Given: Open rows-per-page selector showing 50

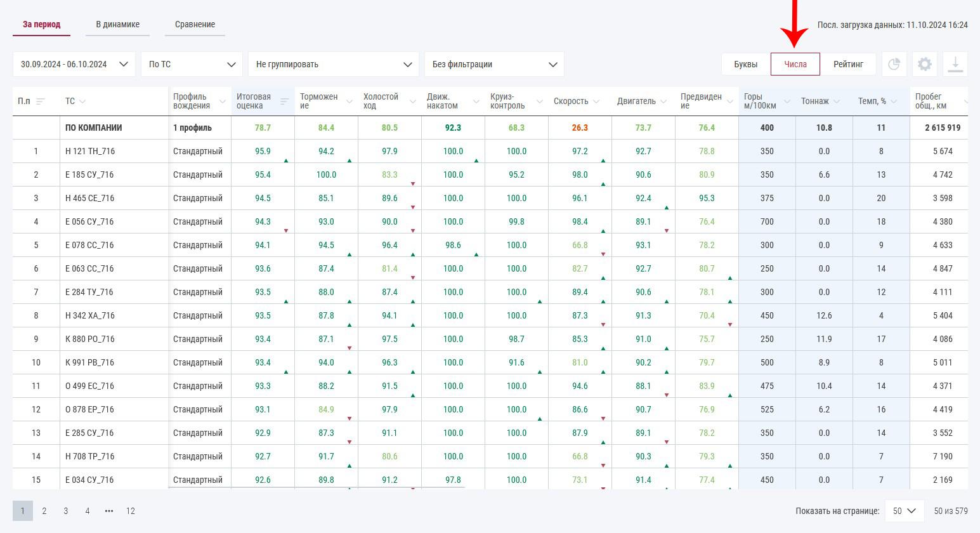Looking at the screenshot, I should [904, 511].
